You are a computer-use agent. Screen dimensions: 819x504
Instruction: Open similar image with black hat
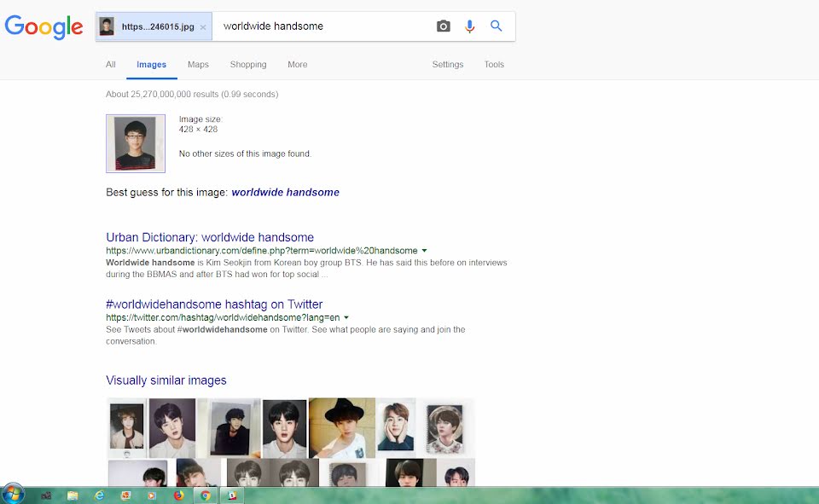(342, 428)
